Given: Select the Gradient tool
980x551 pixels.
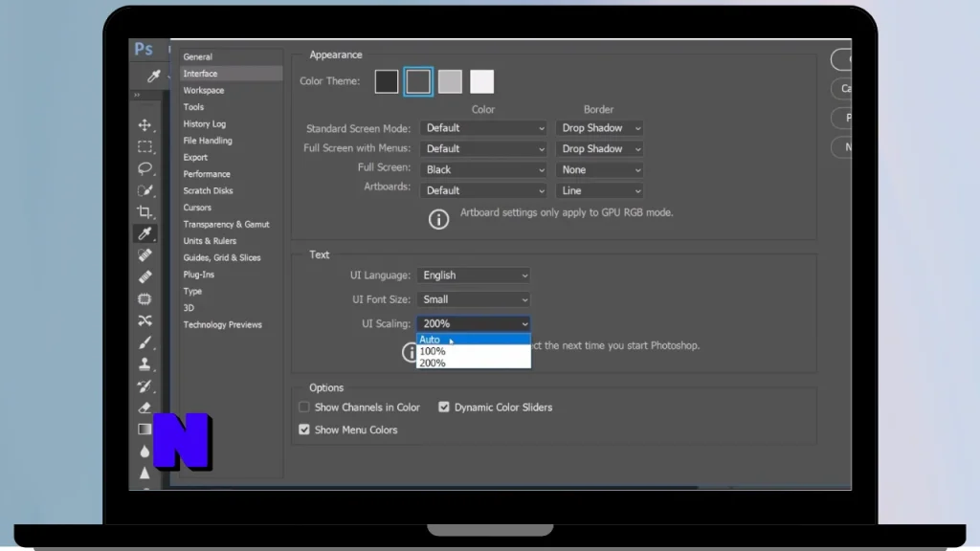Looking at the screenshot, I should click(x=145, y=430).
